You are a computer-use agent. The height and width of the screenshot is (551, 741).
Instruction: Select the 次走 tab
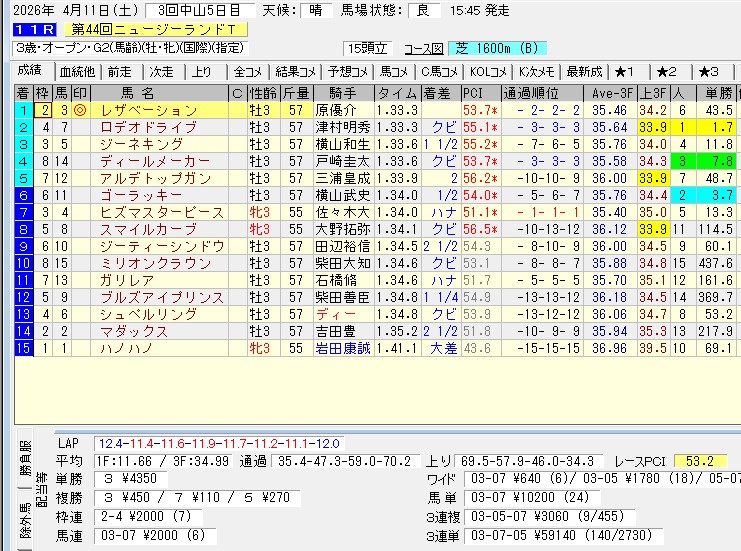(x=160, y=71)
